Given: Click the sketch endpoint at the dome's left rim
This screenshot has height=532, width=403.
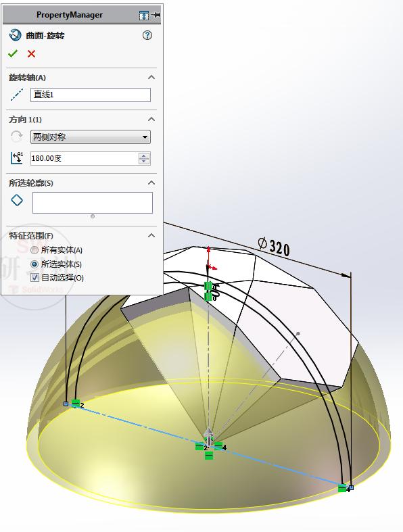Looking at the screenshot, I should coord(66,404).
